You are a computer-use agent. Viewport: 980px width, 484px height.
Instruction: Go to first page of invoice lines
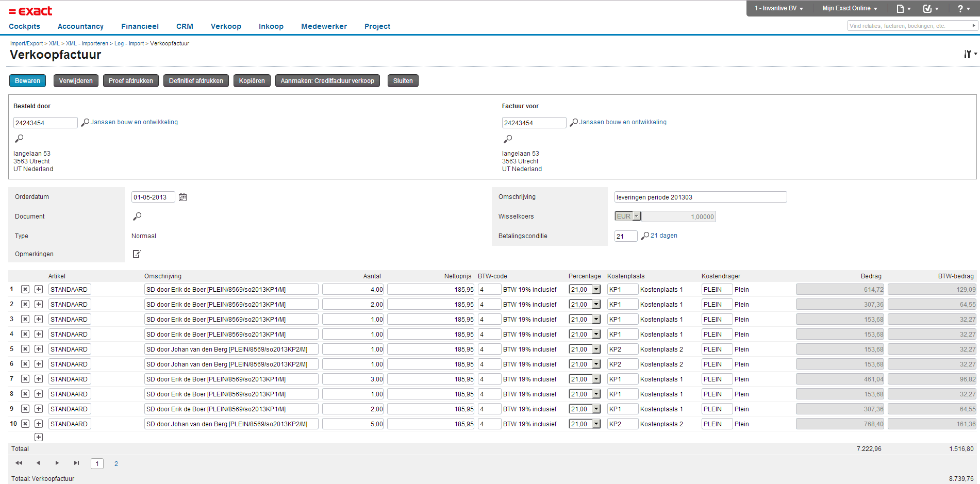point(19,463)
